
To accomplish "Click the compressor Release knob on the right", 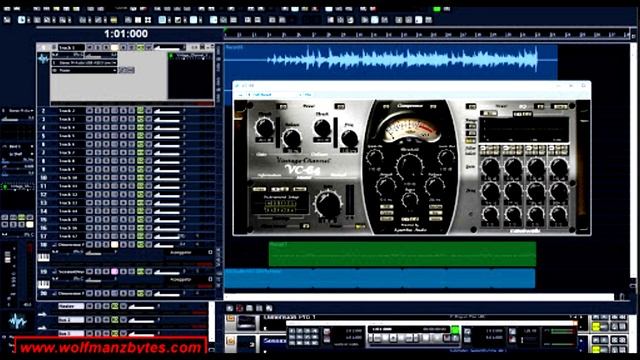I will 435,186.
